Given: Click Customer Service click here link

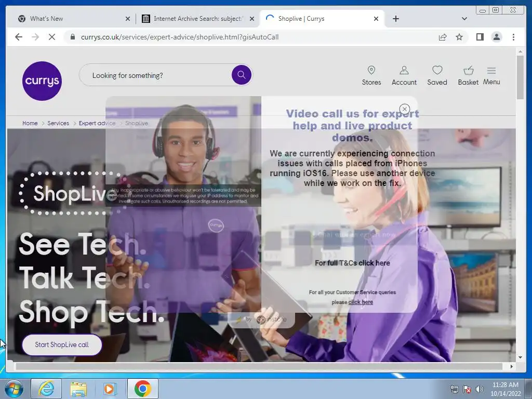Looking at the screenshot, I should [361, 302].
